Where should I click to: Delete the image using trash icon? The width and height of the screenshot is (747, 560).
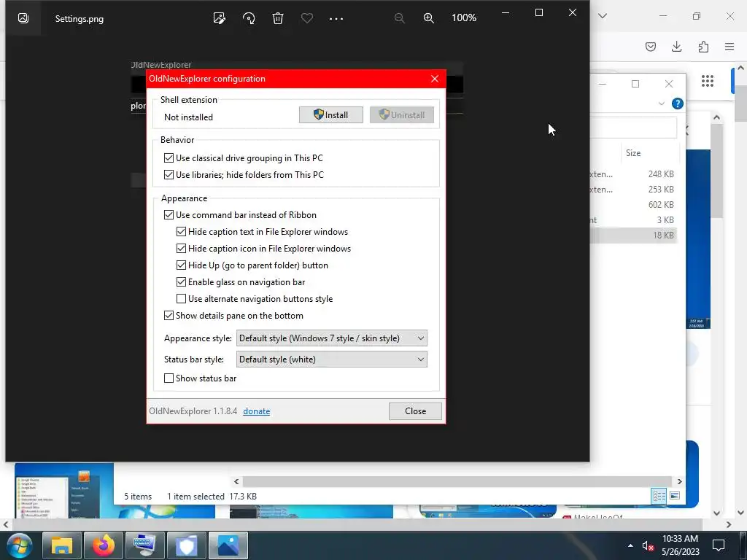[x=278, y=18]
